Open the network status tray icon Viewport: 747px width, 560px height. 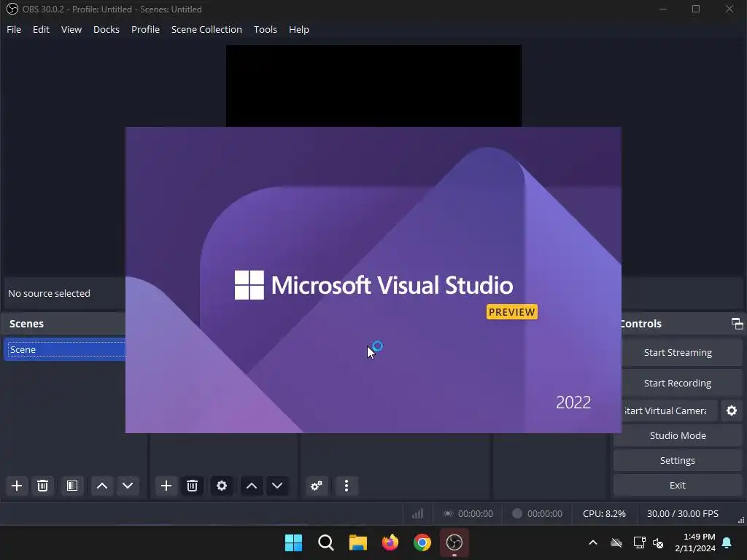point(639,542)
